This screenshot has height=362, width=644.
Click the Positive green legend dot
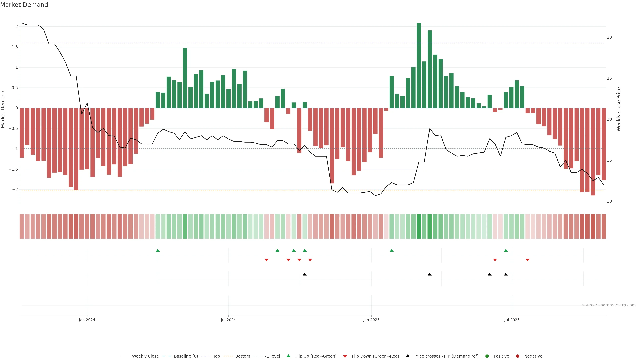pos(487,356)
